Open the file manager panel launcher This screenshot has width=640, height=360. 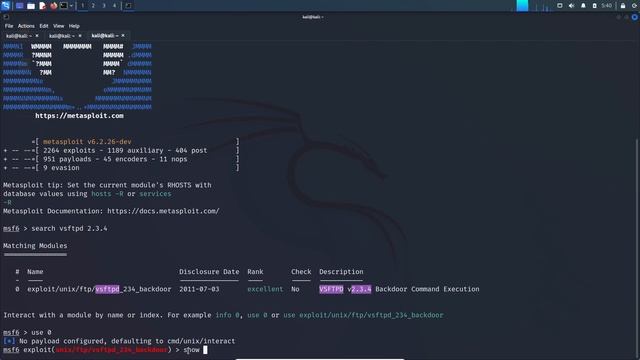(31, 6)
